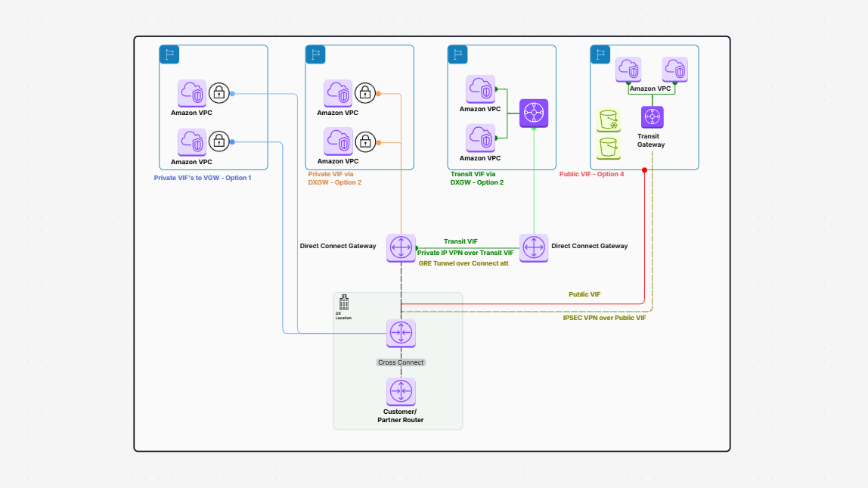Click the blue flag icon on the Option 1 group
This screenshot has height=488, width=868.
point(169,54)
